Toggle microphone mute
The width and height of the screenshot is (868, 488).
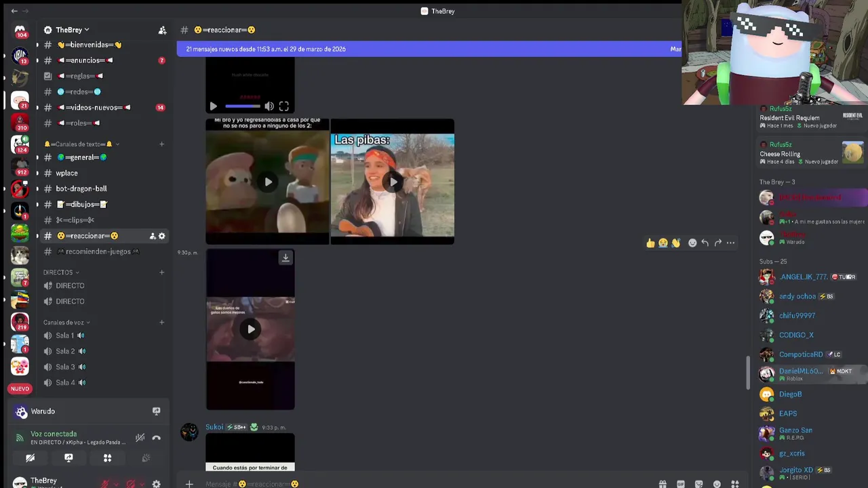click(x=104, y=484)
